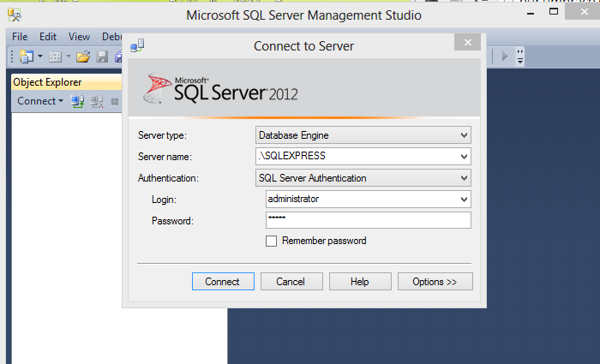This screenshot has height=364, width=600.
Task: Close the Connect to Server dialog
Action: [468, 42]
